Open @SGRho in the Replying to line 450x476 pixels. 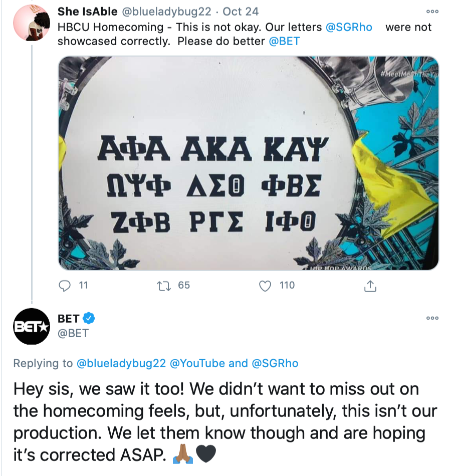[x=275, y=363]
